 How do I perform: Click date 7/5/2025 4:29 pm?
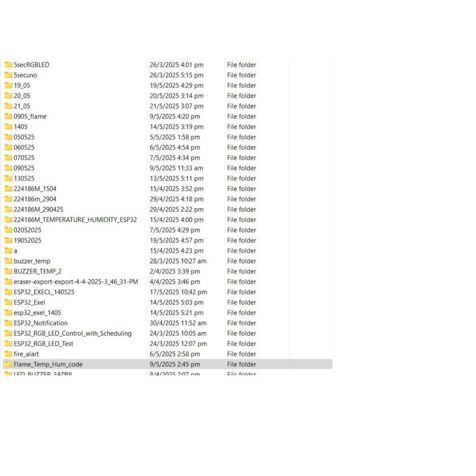tap(175, 230)
